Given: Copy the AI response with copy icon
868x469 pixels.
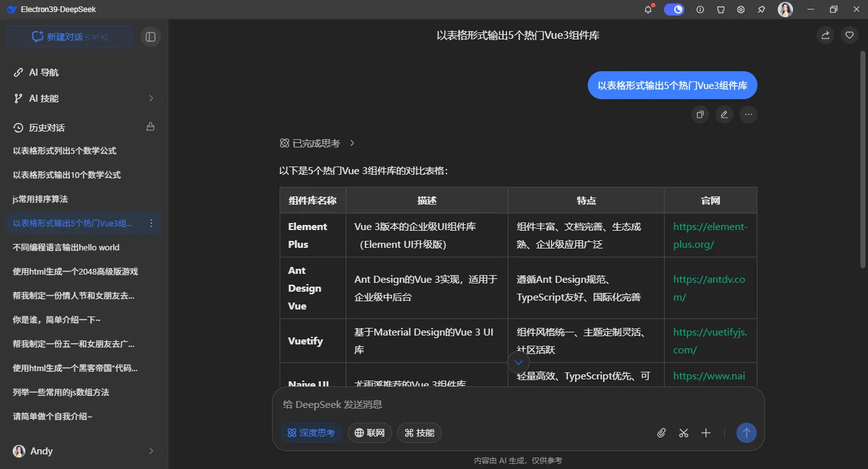Looking at the screenshot, I should click(700, 114).
